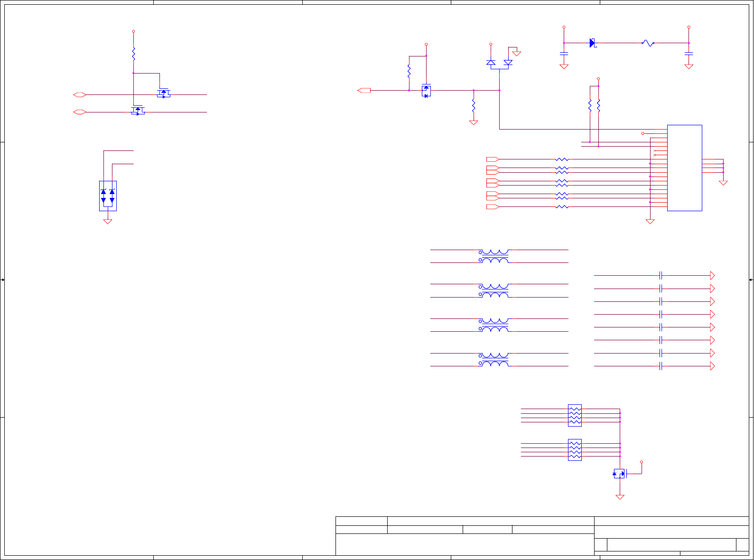Click the bottommost common-mode choke
Image resolution: width=754 pixels, height=560 pixels.
tap(494, 360)
